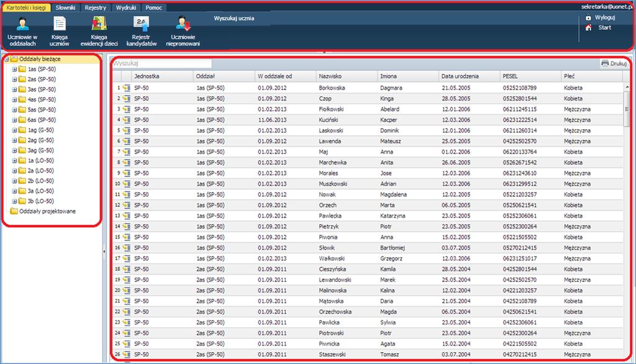Click the table vertical scrollbar thumb
636x364 pixels.
pyautogui.click(x=627, y=108)
